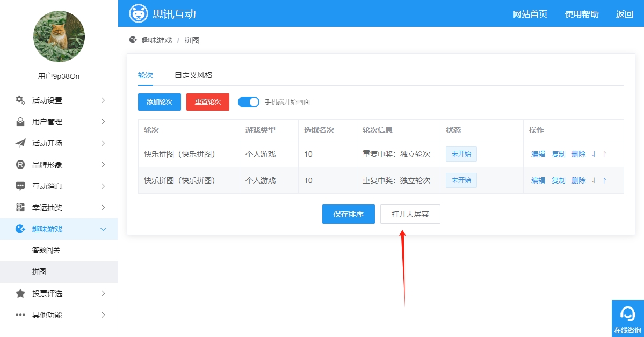This screenshot has width=644, height=337.
Task: Click the 添加轮次 button
Action: (160, 102)
